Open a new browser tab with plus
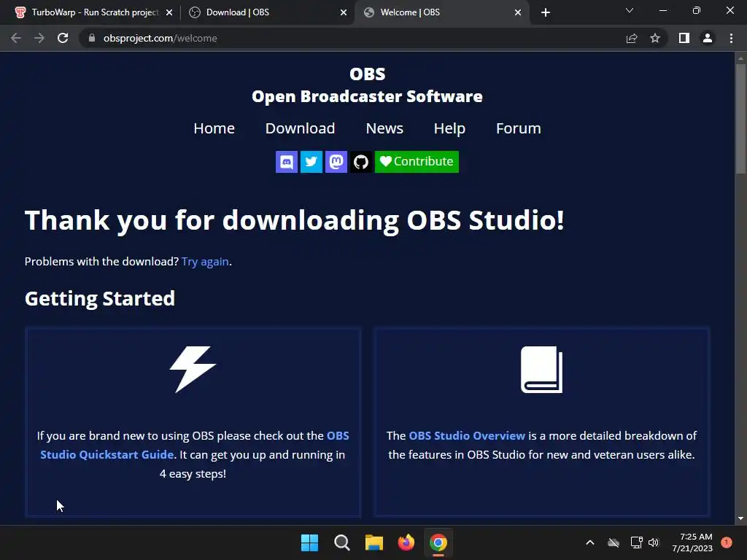 click(x=546, y=12)
